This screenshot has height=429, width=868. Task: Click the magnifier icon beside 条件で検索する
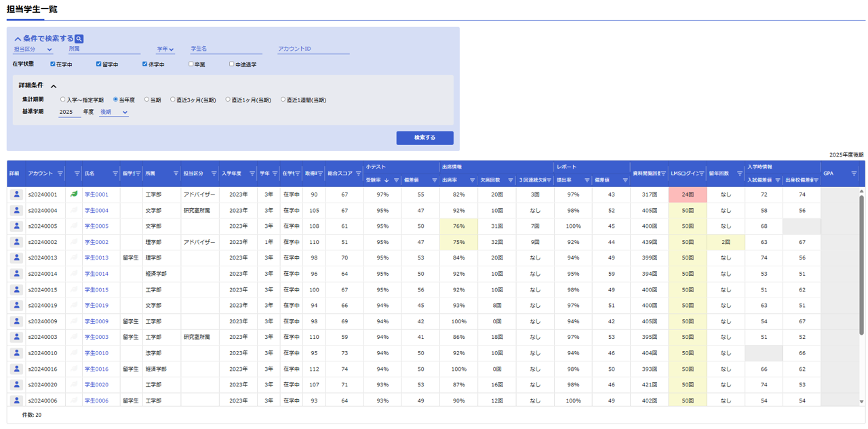[x=79, y=39]
